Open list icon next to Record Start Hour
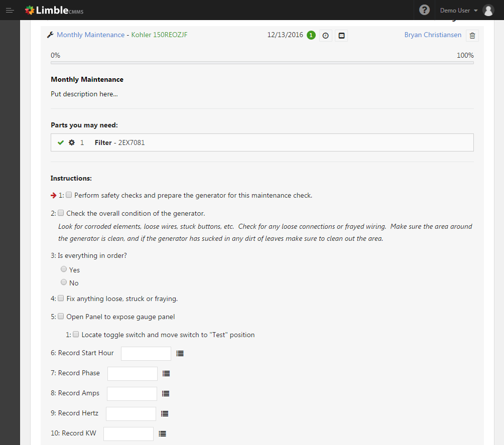Image resolution: width=504 pixels, height=445 pixels. click(x=180, y=354)
